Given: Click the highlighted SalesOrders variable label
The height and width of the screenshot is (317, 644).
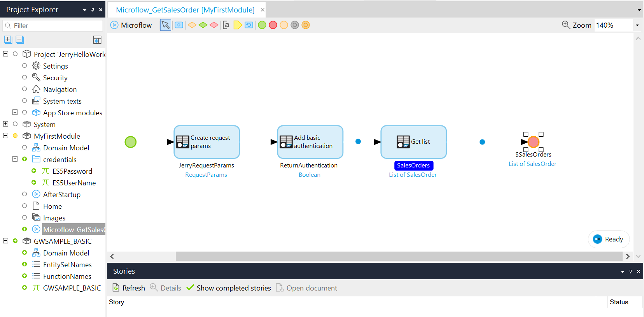Looking at the screenshot, I should click(x=413, y=166).
